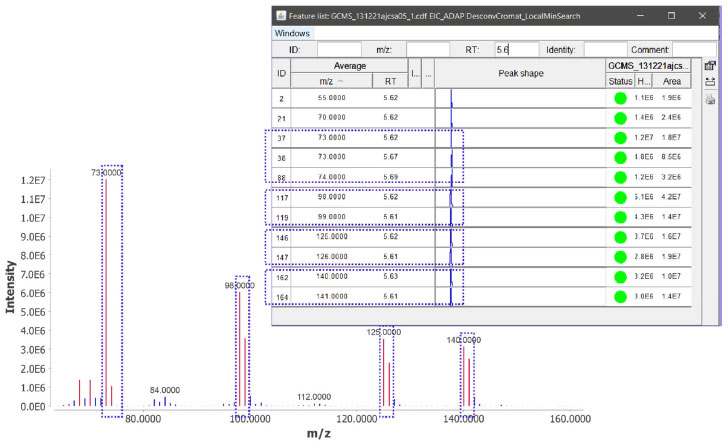Image resolution: width=728 pixels, height=445 pixels.
Task: Click the row size icon below column setup
Action: pyautogui.click(x=710, y=82)
